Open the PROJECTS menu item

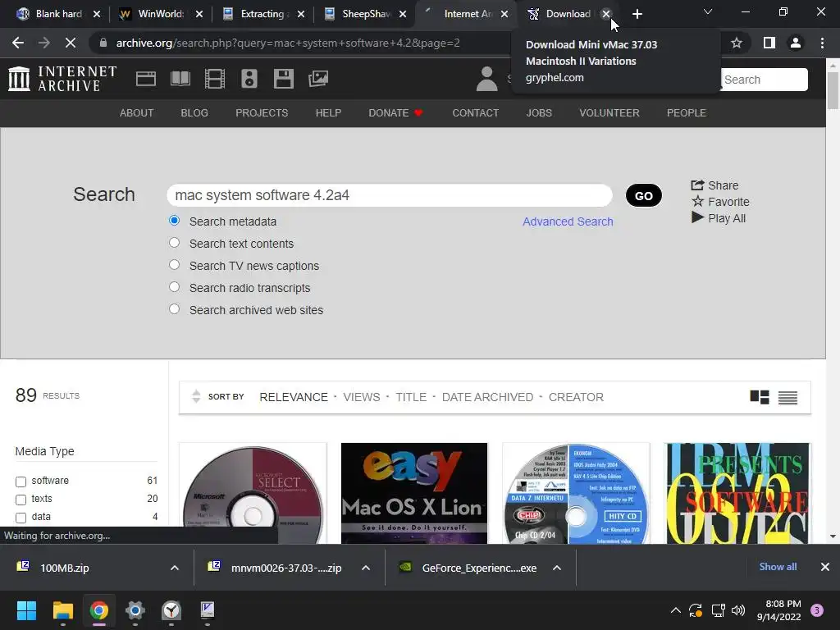pos(262,113)
